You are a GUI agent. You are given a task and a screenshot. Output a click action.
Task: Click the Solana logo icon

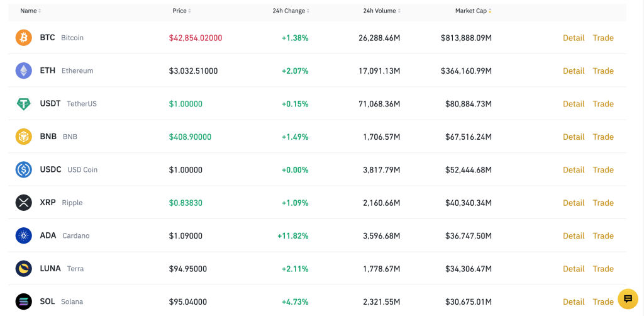23,302
